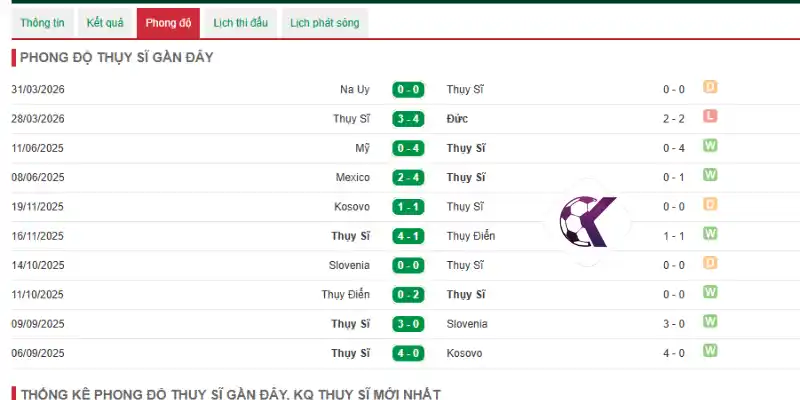Image resolution: width=800 pixels, height=400 pixels.
Task: Select the Phong độ tab
Action: pos(168,23)
